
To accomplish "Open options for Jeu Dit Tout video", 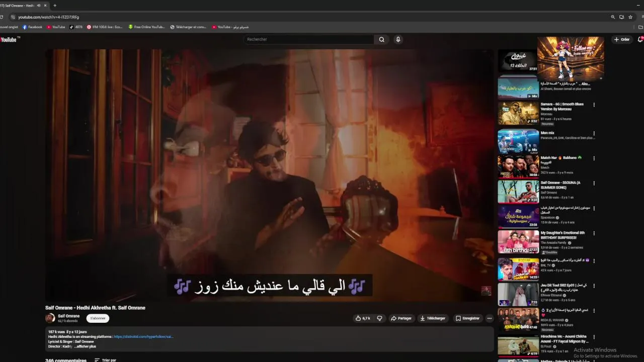I will pos(594,286).
